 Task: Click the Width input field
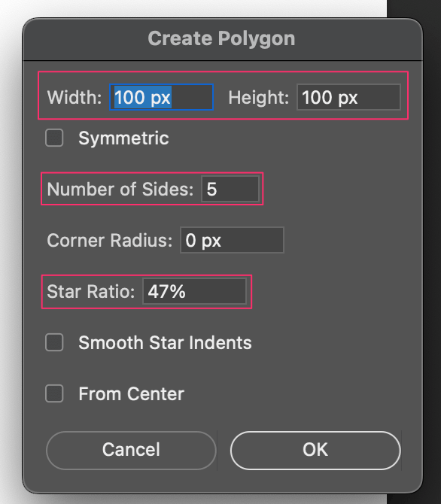point(162,97)
